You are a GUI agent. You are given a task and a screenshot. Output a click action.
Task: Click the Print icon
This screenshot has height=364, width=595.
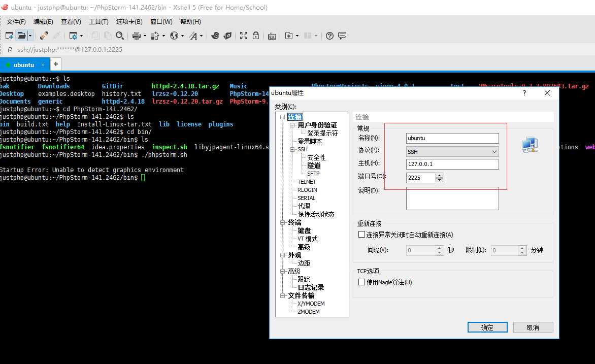[137, 36]
